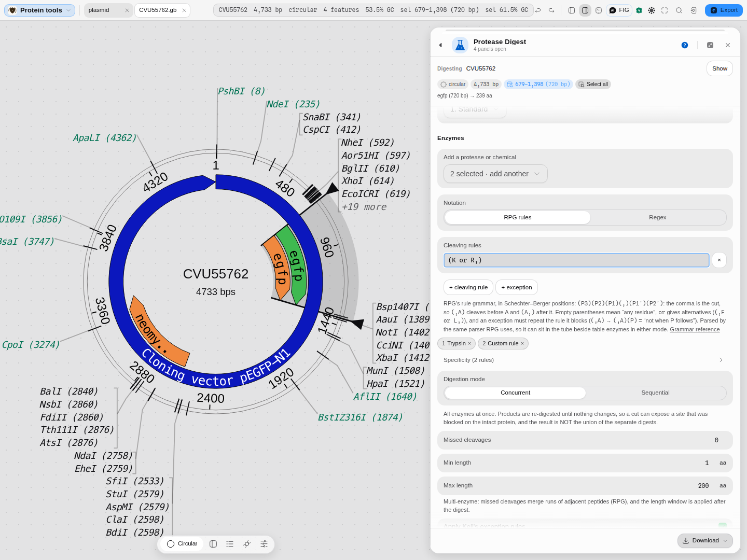Viewport: 747px width, 560px height.
Task: Click the undo arrow in top toolbar
Action: [538, 10]
